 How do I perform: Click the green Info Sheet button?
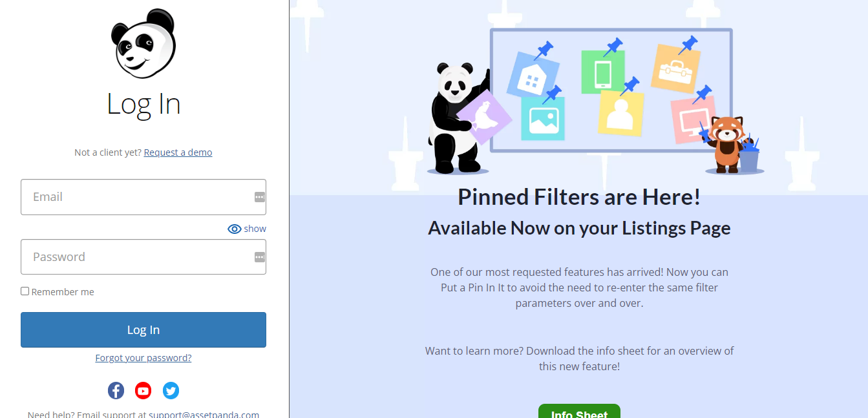click(579, 412)
